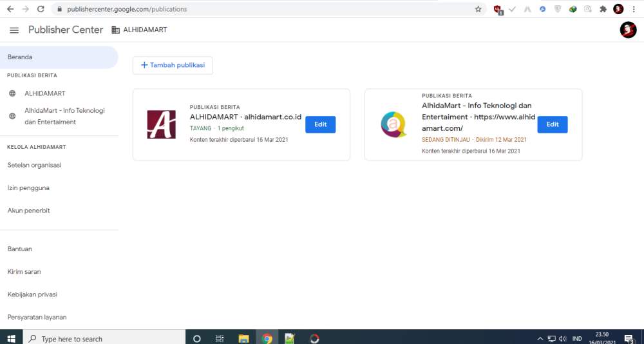This screenshot has height=344, width=644.
Task: Open File Explorer from taskbar
Action: coord(243,339)
